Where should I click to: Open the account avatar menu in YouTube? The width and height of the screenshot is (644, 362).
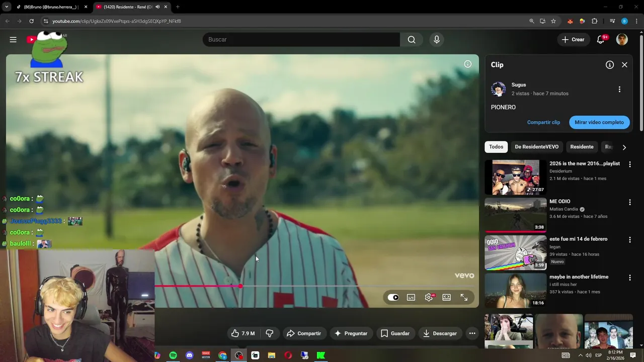(622, 40)
